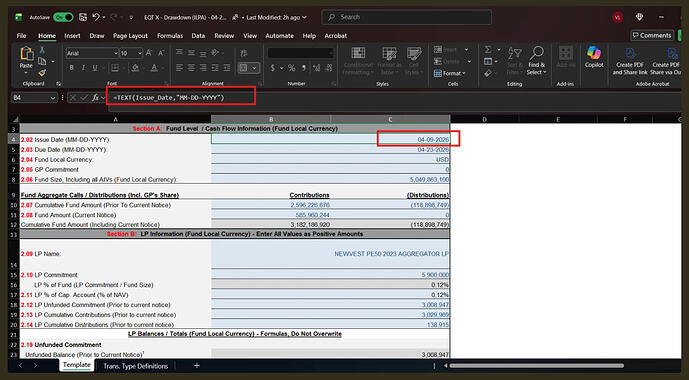This screenshot has width=689, height=380.
Task: Toggle AutoSave switch off
Action: [x=63, y=17]
